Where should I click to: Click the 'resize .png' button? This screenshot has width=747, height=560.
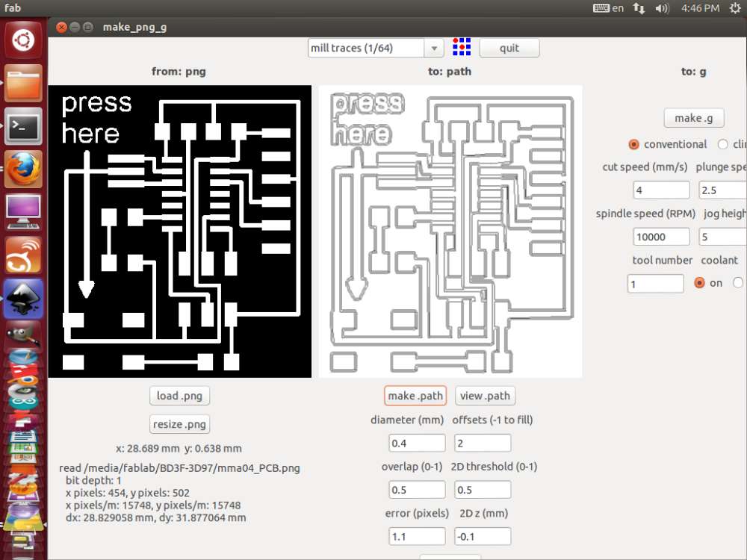(x=179, y=424)
